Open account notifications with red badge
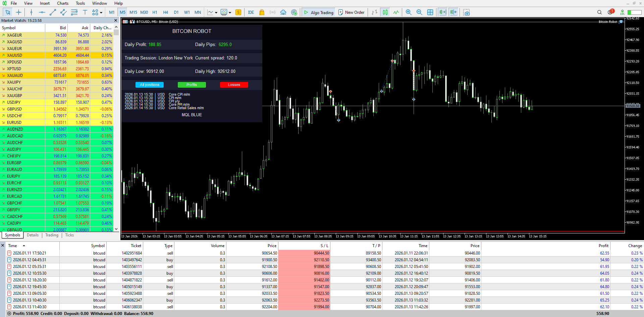 point(610,12)
